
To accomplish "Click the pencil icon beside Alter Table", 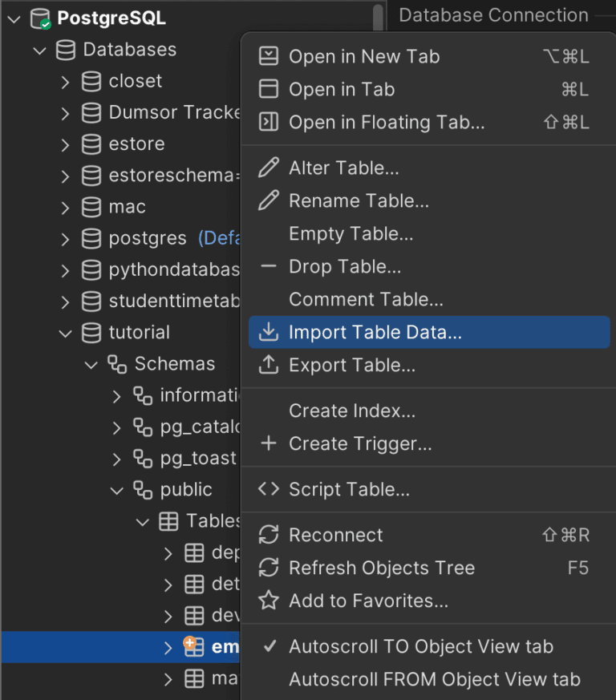I will pyautogui.click(x=269, y=168).
